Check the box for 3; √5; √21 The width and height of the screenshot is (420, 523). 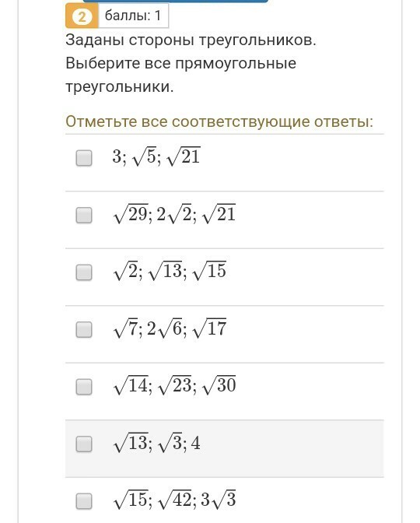(x=84, y=158)
